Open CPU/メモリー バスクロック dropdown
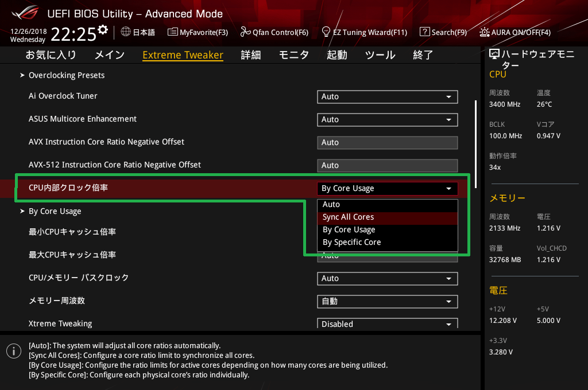This screenshot has width=588, height=390. 388,278
